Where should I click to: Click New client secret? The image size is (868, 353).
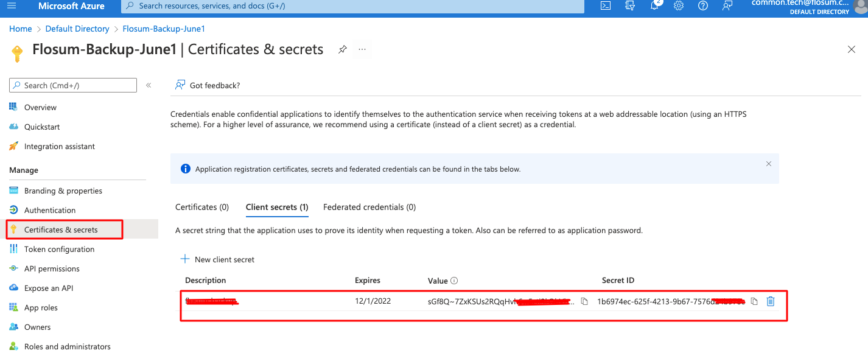[218, 259]
